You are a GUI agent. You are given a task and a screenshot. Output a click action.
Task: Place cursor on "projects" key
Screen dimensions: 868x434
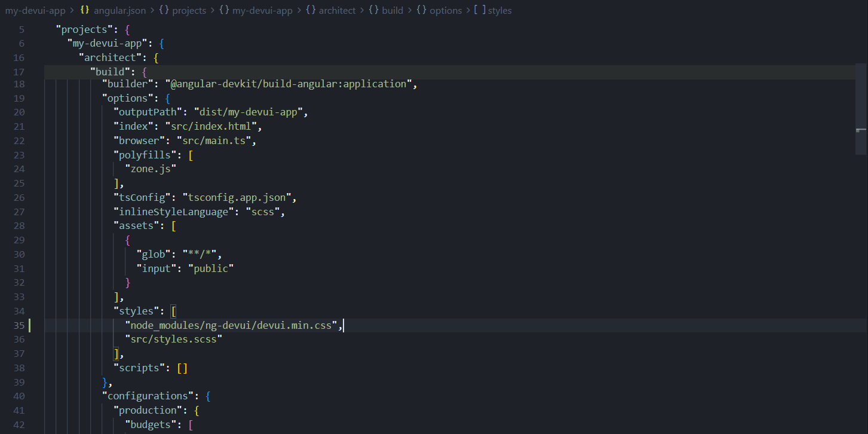click(84, 30)
